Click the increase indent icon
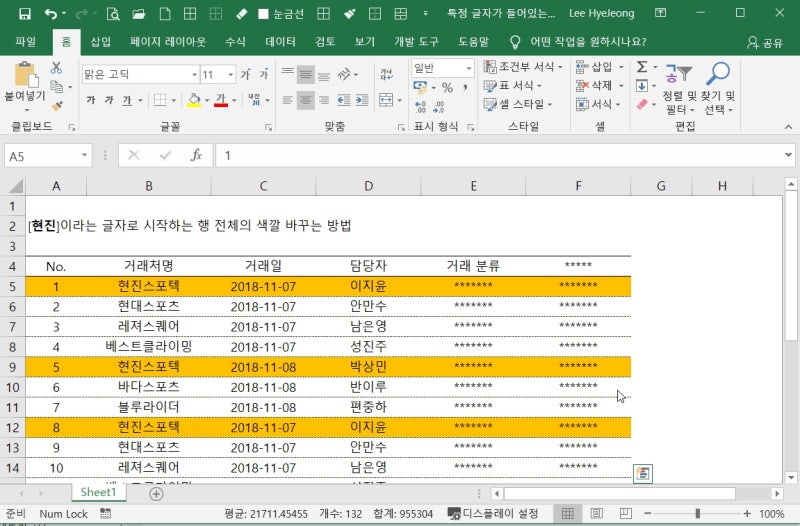 point(362,100)
